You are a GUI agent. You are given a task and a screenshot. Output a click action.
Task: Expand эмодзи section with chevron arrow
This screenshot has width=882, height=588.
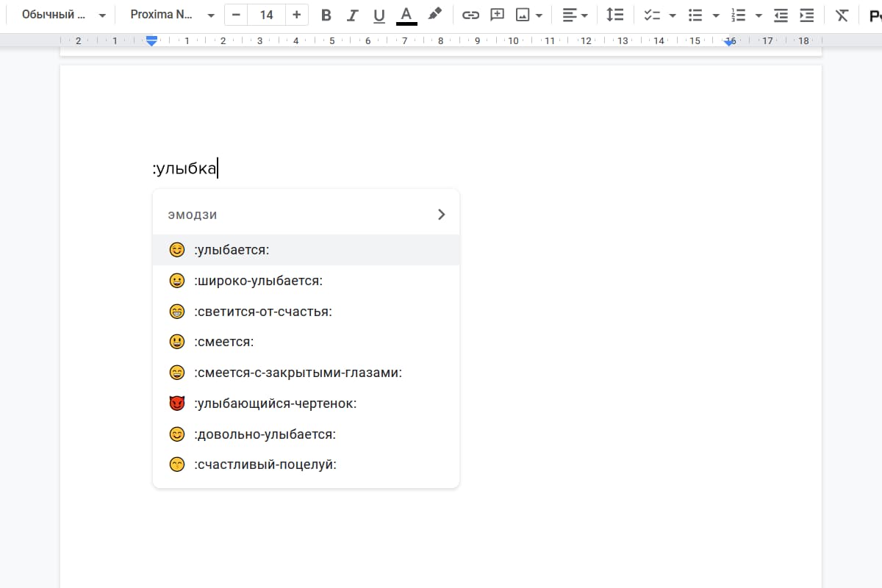click(x=441, y=215)
